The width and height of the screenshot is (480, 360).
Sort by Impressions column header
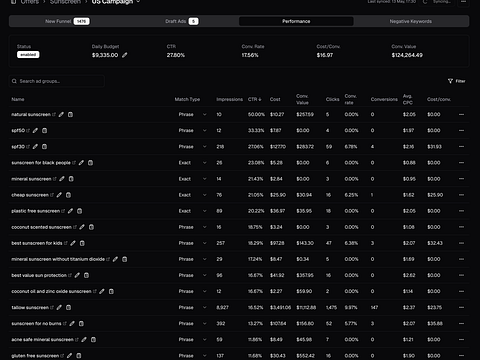pyautogui.click(x=229, y=99)
